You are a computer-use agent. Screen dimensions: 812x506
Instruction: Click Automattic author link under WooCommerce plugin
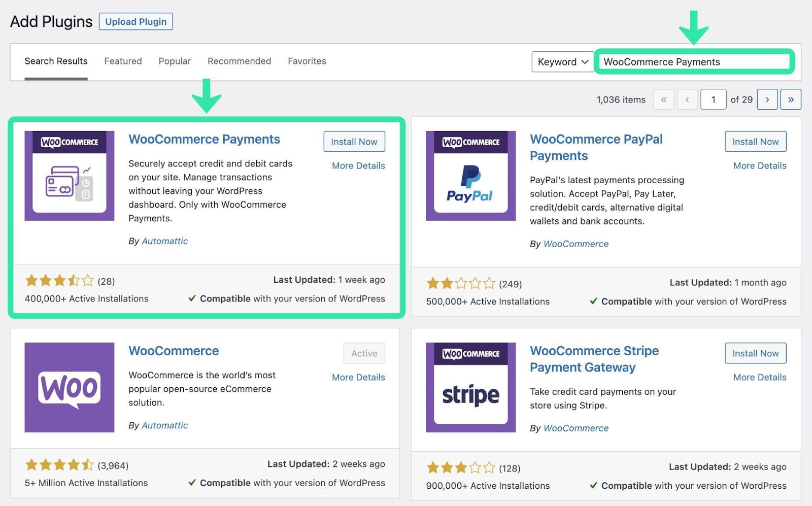164,425
